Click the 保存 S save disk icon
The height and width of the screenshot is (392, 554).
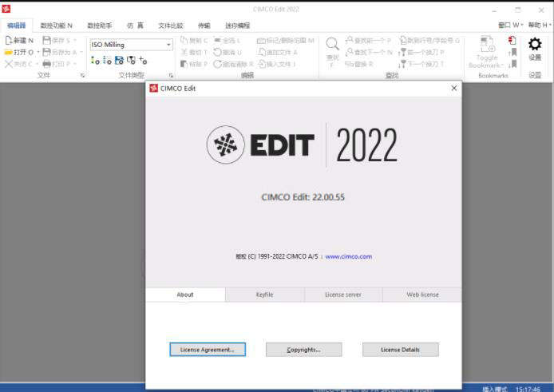pyautogui.click(x=46, y=40)
